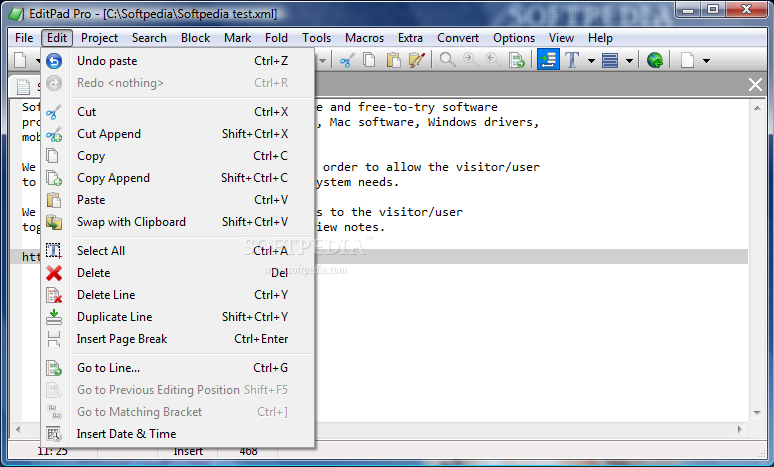Click the green globe browser icon
This screenshot has height=467, width=774.
[655, 60]
